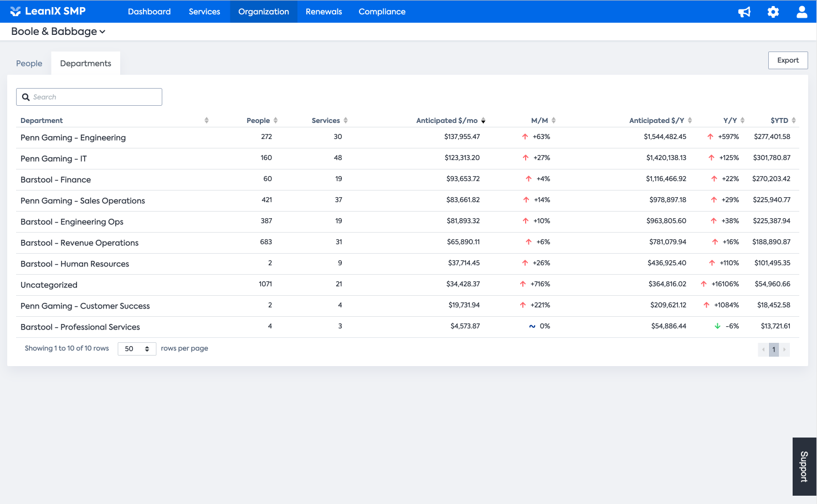The image size is (817, 504).
Task: Focus the department Search field
Action: pyautogui.click(x=89, y=97)
